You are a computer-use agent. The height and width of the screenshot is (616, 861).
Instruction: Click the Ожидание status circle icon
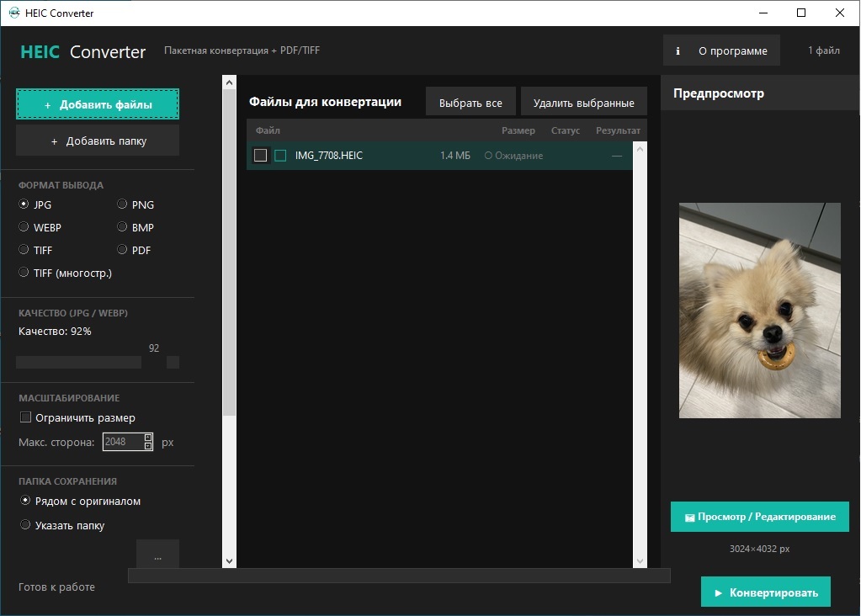pyautogui.click(x=488, y=156)
